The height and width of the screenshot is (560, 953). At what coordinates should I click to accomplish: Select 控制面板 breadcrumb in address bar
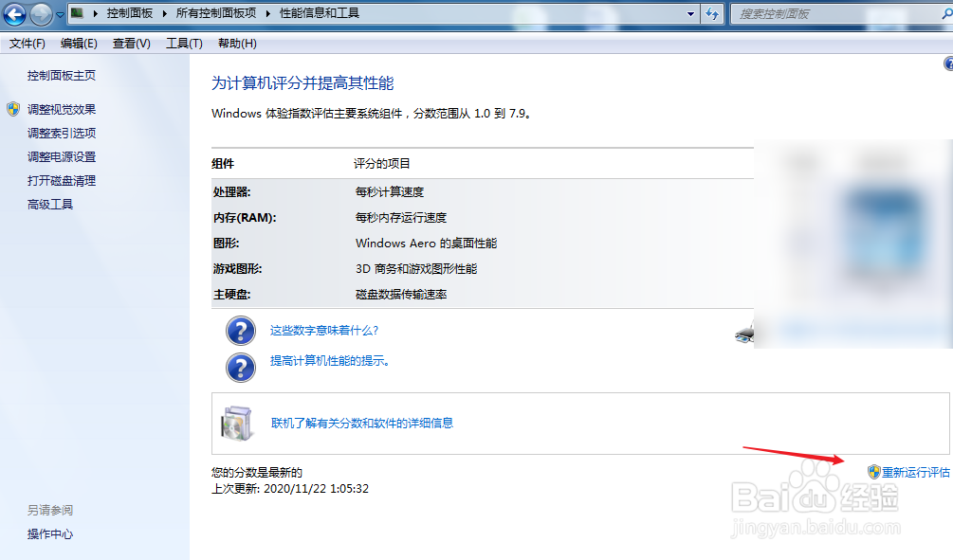pos(130,13)
